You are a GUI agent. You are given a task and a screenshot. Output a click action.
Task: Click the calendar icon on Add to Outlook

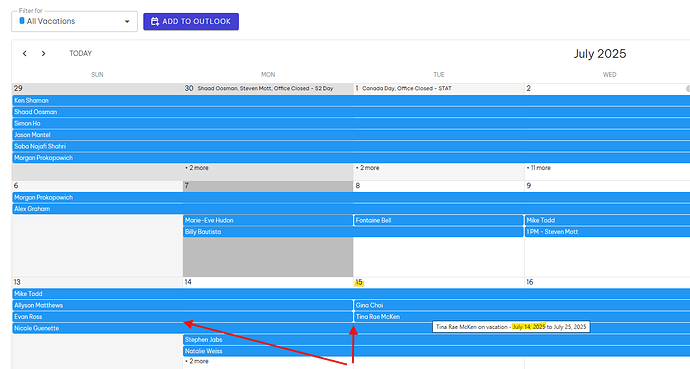pos(154,22)
